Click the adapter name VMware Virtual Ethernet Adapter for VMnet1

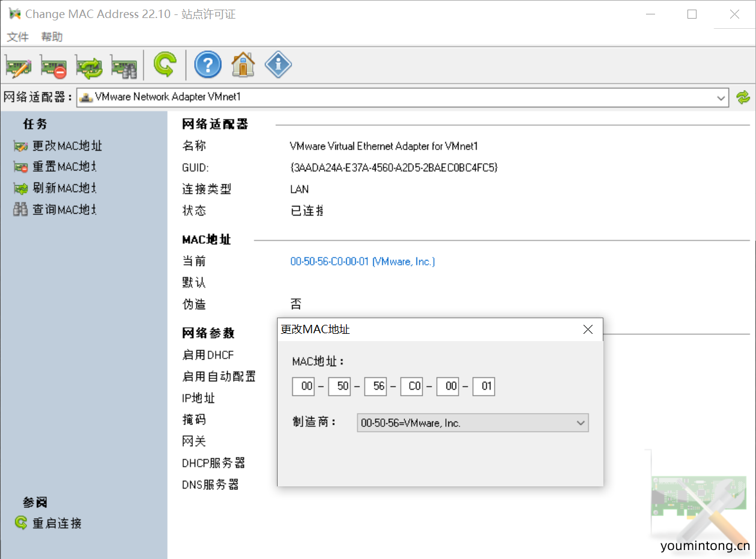point(383,146)
